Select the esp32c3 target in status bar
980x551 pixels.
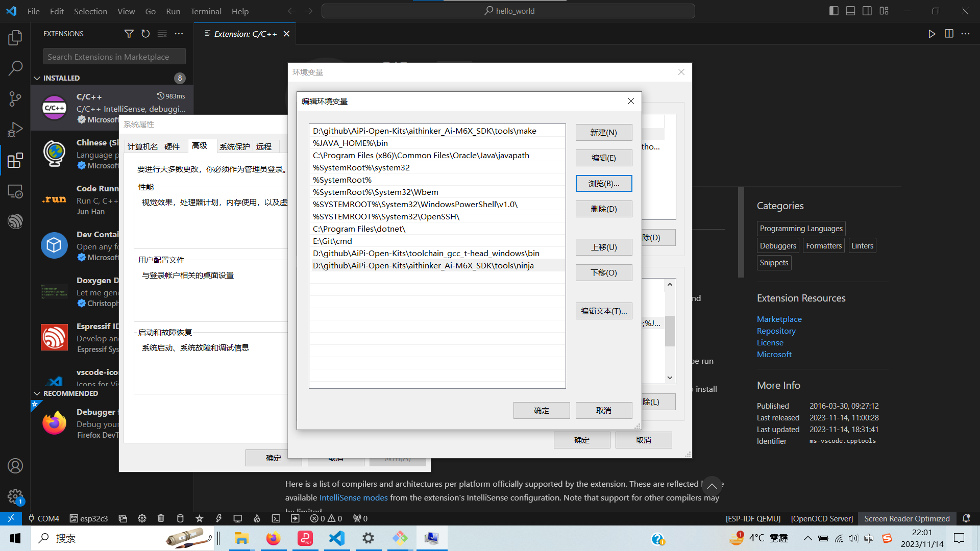click(89, 518)
